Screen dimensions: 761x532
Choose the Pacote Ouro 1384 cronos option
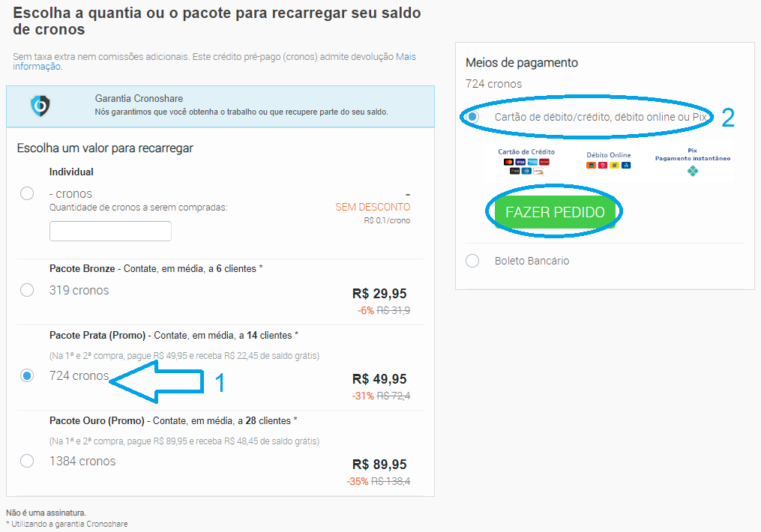(x=27, y=461)
